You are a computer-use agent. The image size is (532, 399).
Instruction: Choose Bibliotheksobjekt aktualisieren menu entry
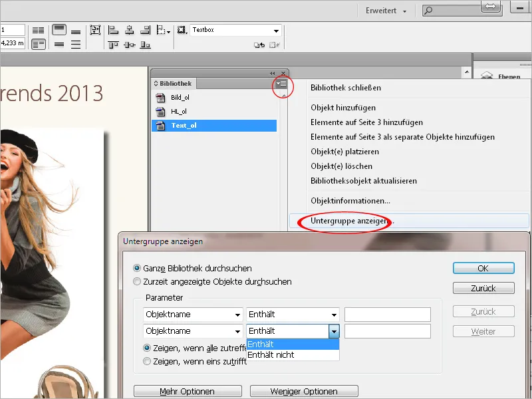click(x=364, y=181)
